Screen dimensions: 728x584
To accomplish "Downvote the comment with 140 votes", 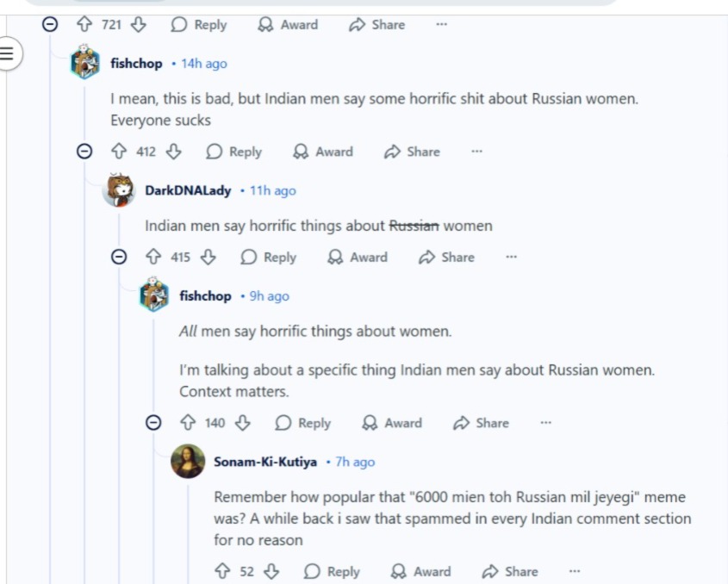I will 242,423.
